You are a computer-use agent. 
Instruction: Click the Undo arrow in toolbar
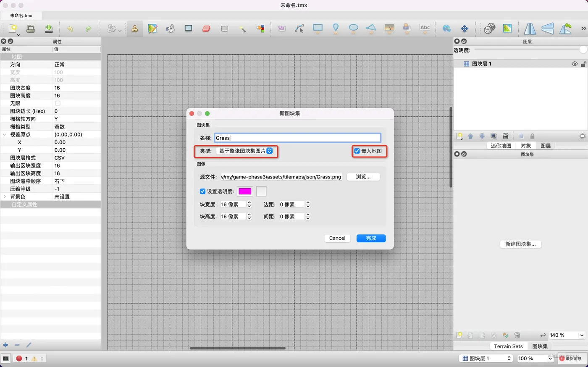click(70, 29)
